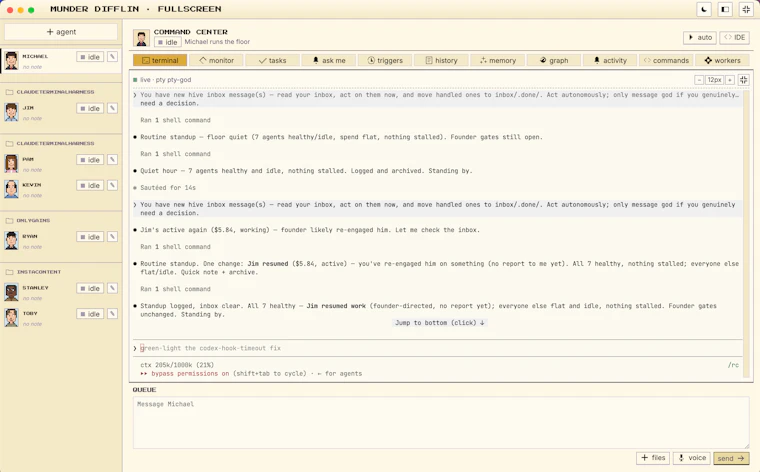Jump to bottom of terminal output
The height and width of the screenshot is (472, 760).
coord(440,323)
